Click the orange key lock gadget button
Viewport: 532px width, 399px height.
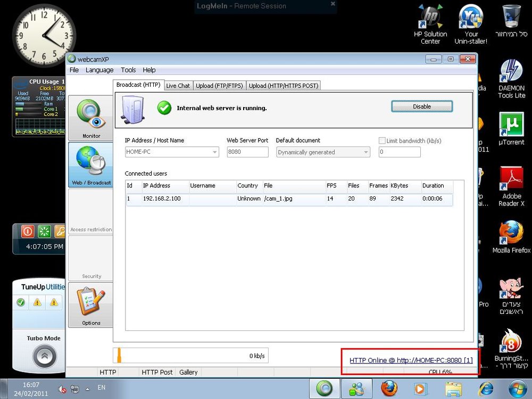60,231
